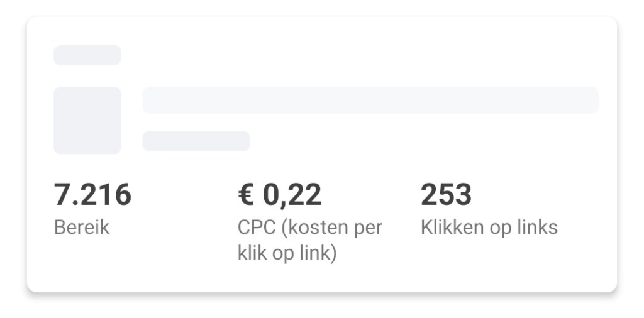
Task: Click the small placeholder label above thumbnail
Action: pyautogui.click(x=87, y=55)
